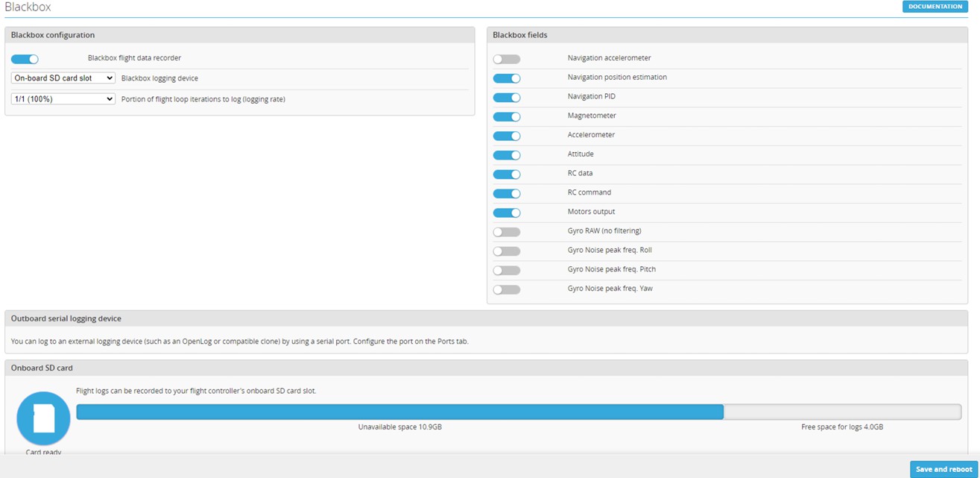The height and width of the screenshot is (478, 980).
Task: Open the Documentation link
Action: click(935, 7)
